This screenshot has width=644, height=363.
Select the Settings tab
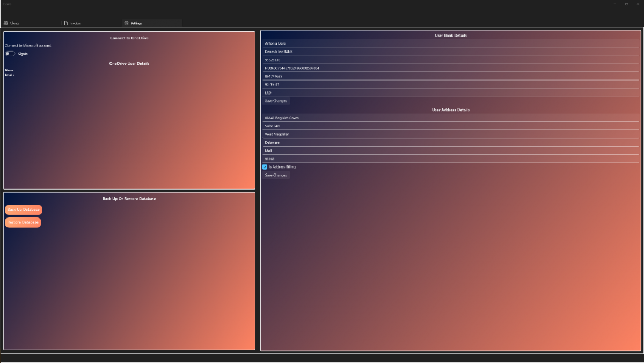pos(135,23)
